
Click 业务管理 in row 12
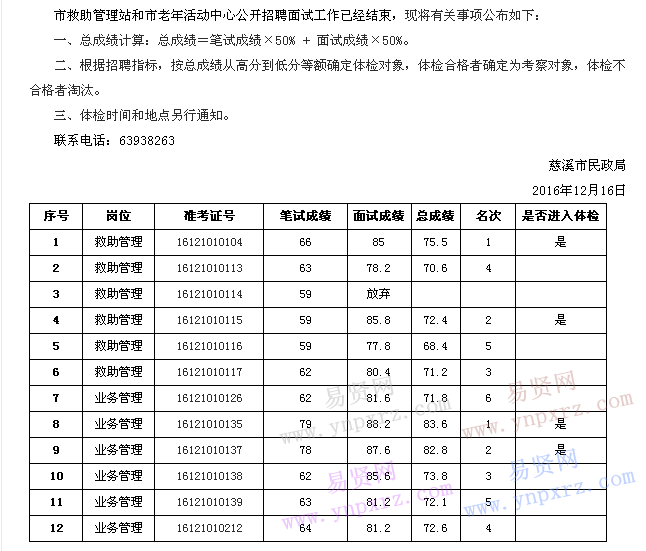[x=118, y=528]
